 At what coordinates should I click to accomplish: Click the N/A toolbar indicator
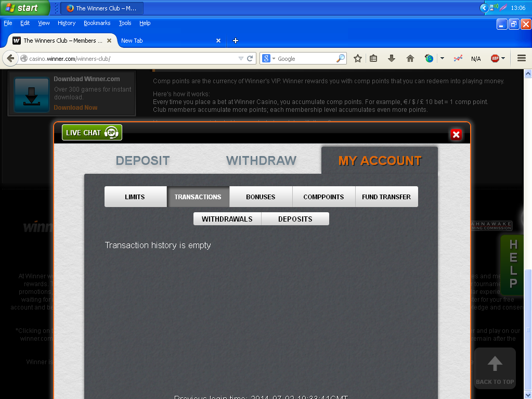[x=476, y=59]
